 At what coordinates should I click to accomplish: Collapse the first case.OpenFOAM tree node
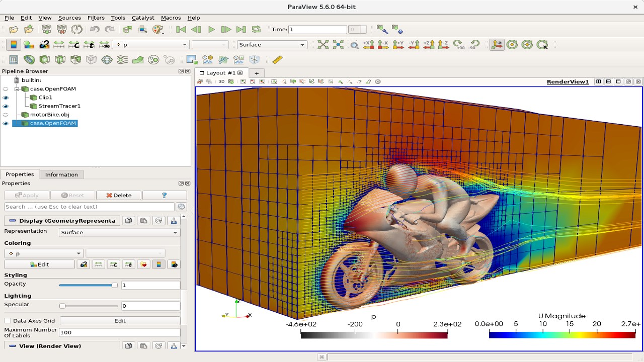click(17, 89)
